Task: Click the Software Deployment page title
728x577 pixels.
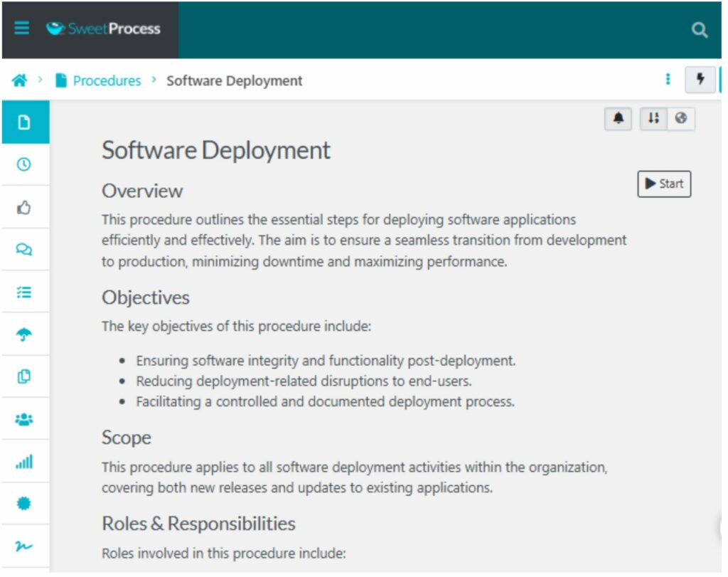Action: tap(216, 151)
